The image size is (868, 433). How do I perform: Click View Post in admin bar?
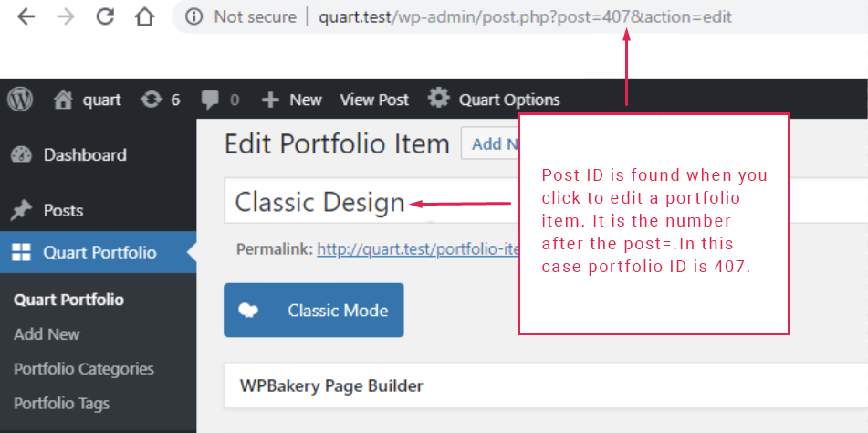point(374,100)
